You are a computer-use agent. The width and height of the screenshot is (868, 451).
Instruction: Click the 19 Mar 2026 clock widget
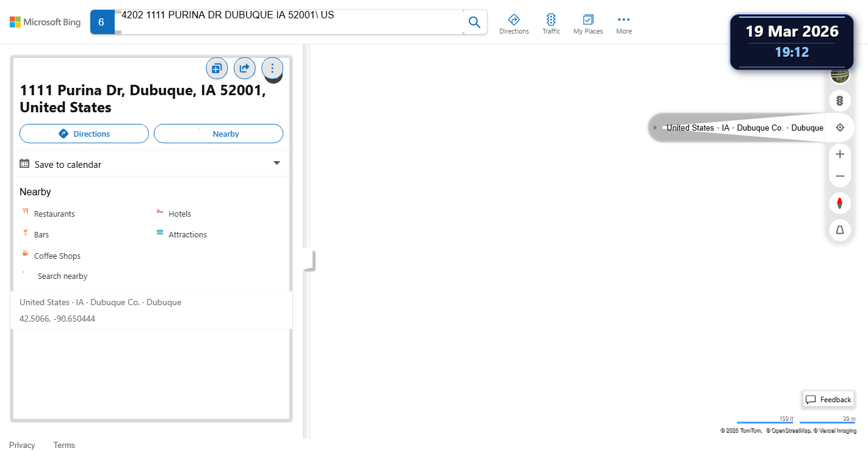[x=792, y=41]
